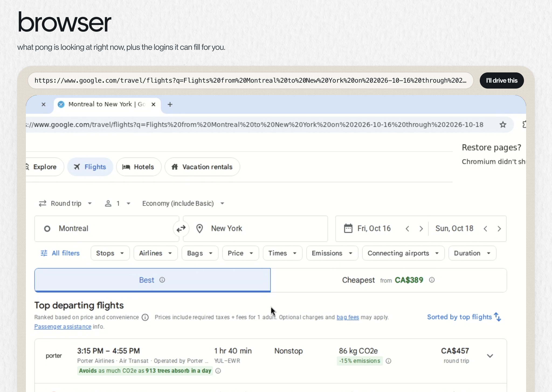Switch to the Hotels tab
The image size is (552, 392).
point(139,167)
